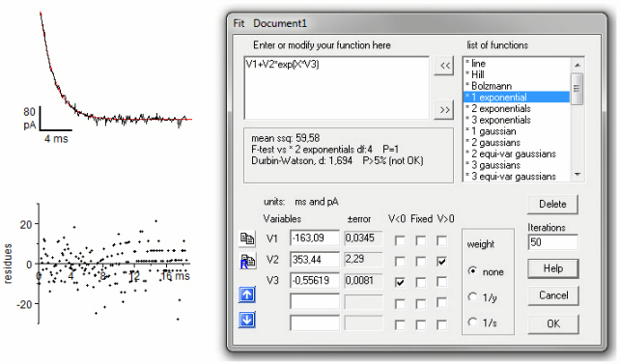Viewport: 620px width, 364px height.
Task: Click the >> button next to function box
Action: [x=444, y=109]
